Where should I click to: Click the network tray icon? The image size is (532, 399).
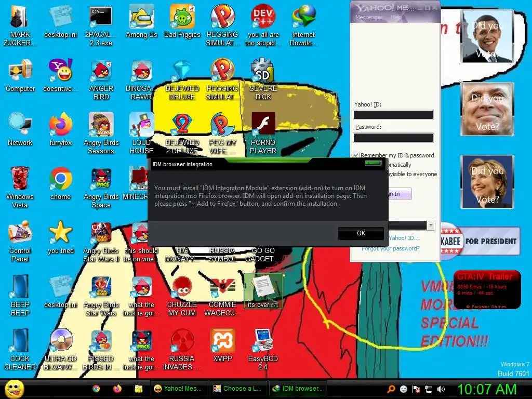click(x=429, y=389)
